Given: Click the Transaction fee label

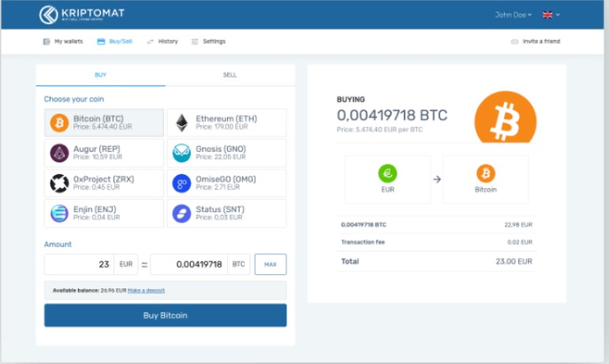Looking at the screenshot, I should (363, 242).
